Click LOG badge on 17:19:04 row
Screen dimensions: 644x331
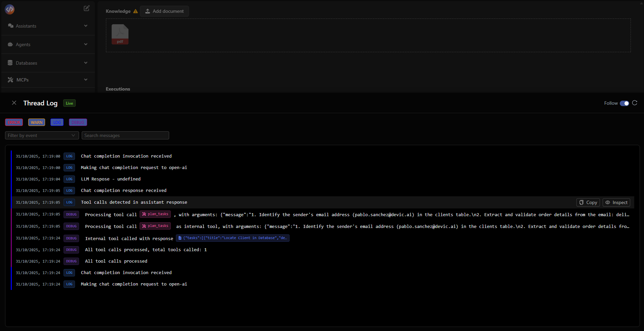pos(69,179)
